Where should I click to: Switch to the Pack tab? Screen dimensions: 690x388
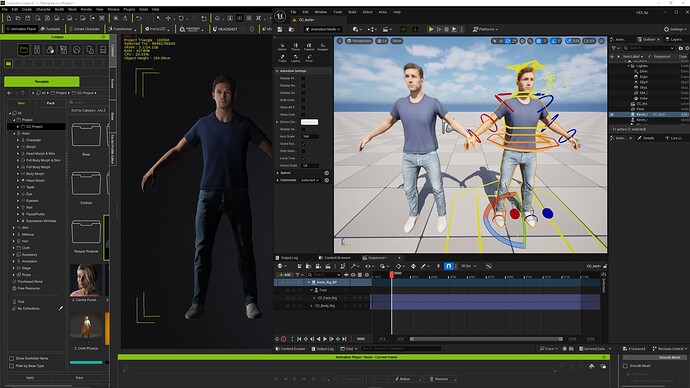point(51,103)
